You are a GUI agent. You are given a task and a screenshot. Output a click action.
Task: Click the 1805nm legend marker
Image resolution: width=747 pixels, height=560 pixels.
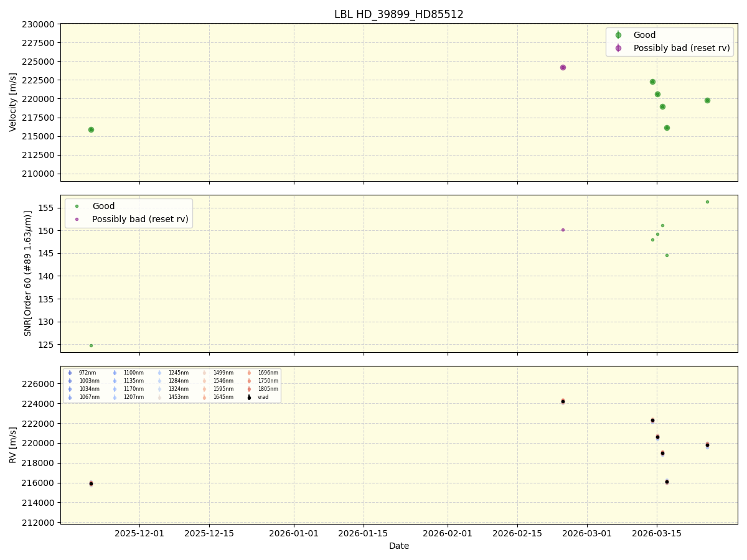tap(249, 389)
